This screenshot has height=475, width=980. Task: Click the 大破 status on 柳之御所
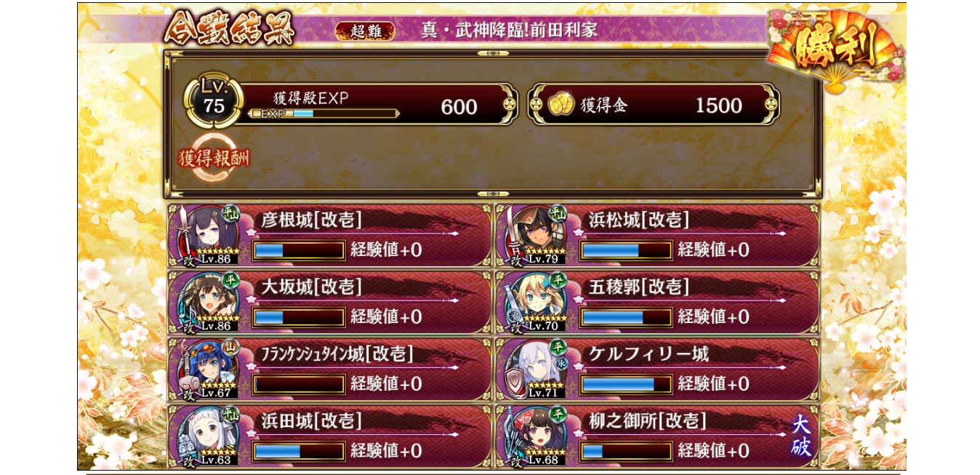801,436
